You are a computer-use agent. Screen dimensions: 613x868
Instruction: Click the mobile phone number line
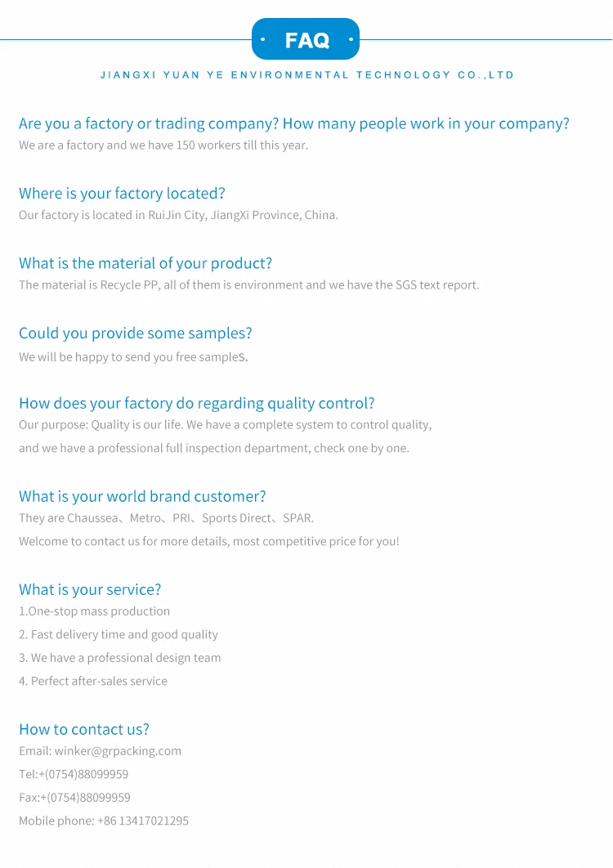pos(104,821)
